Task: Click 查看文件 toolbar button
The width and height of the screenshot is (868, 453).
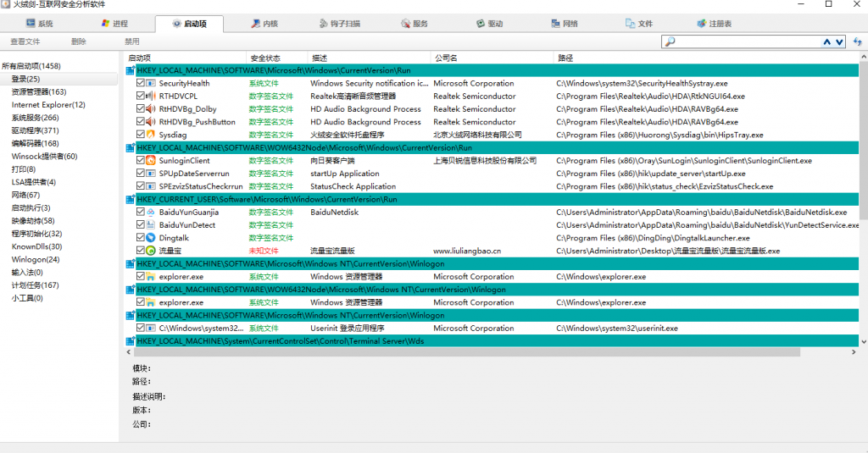Action: tap(25, 41)
